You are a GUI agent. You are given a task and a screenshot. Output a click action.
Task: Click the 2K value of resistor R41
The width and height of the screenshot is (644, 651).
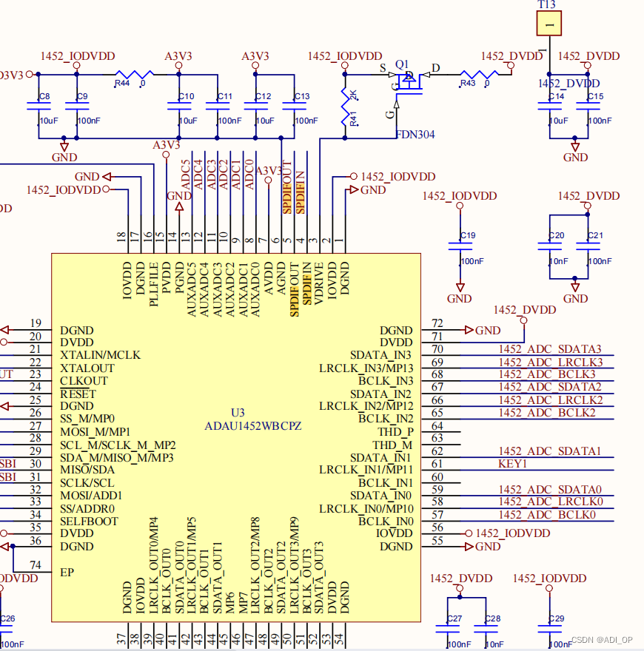[x=353, y=95]
